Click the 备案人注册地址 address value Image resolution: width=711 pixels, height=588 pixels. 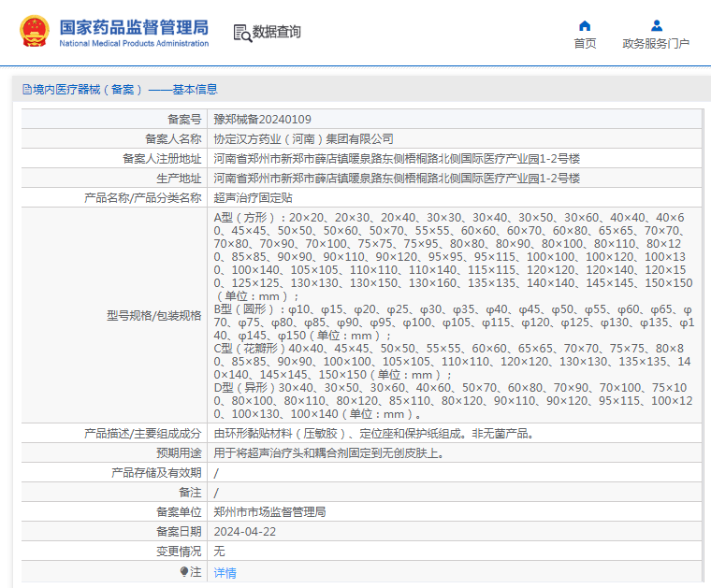397,159
